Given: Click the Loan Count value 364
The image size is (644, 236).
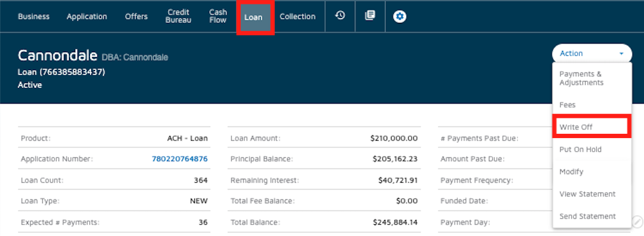Looking at the screenshot, I should click(201, 180).
